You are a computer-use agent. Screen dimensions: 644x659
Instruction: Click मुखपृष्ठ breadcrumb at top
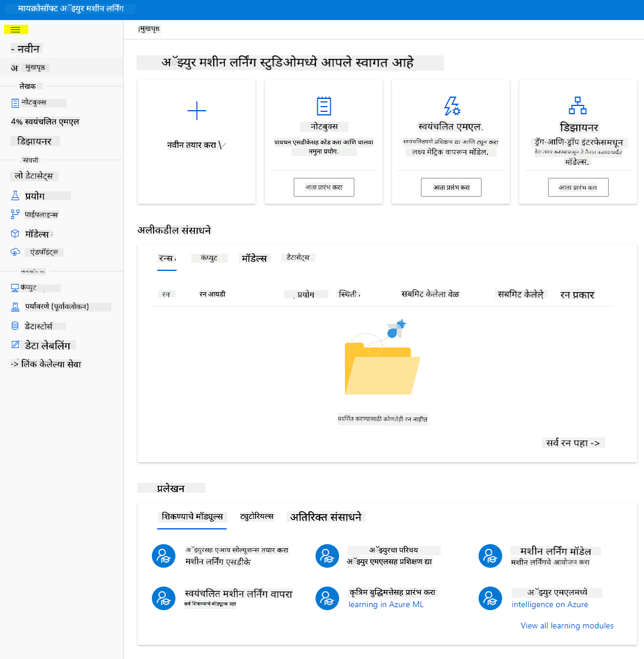[150, 29]
